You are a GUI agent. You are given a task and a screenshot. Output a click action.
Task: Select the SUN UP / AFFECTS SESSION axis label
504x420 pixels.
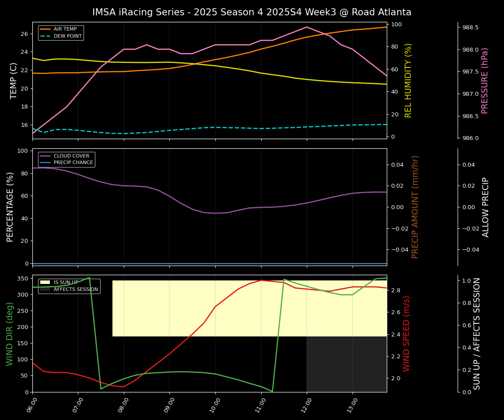477,333
